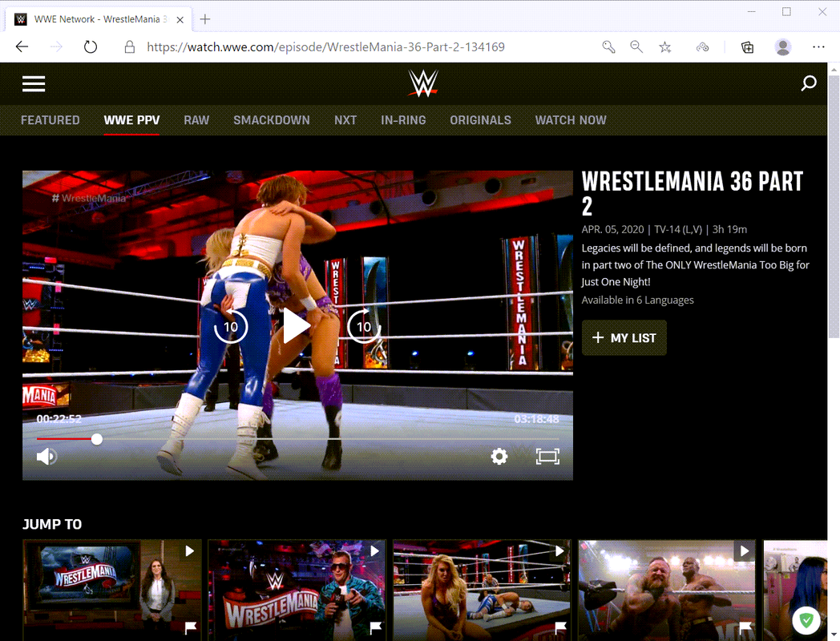This screenshot has width=840, height=641.
Task: Add the show to MY LIST
Action: [x=624, y=338]
